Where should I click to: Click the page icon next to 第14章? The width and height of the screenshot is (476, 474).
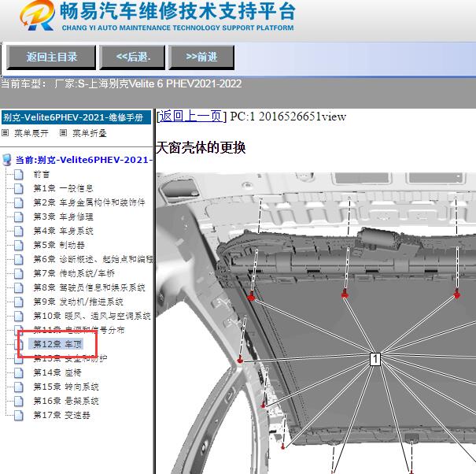coord(19,372)
